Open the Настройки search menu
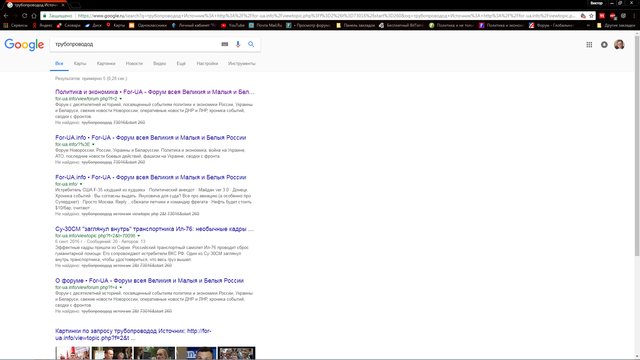 pyautogui.click(x=207, y=64)
